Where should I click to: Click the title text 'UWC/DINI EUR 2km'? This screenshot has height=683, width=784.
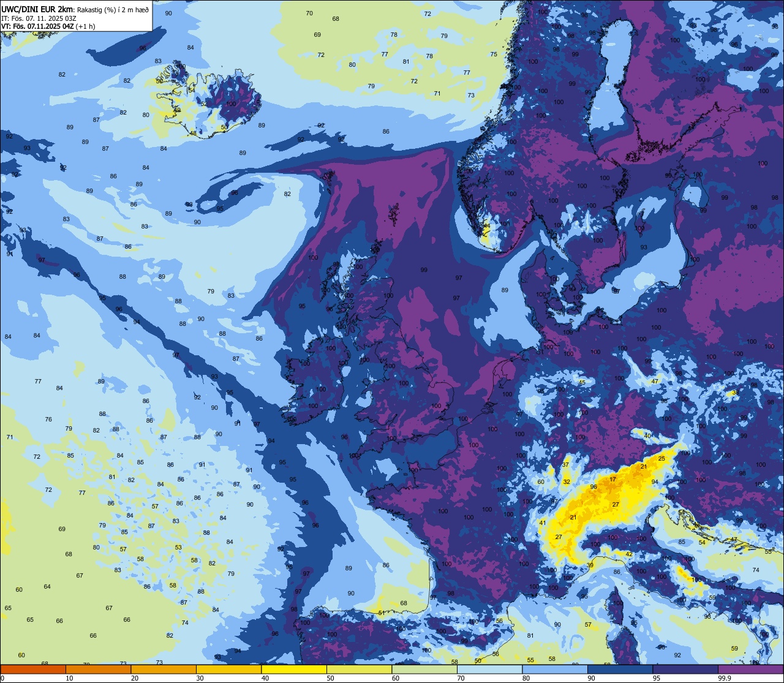(37, 9)
